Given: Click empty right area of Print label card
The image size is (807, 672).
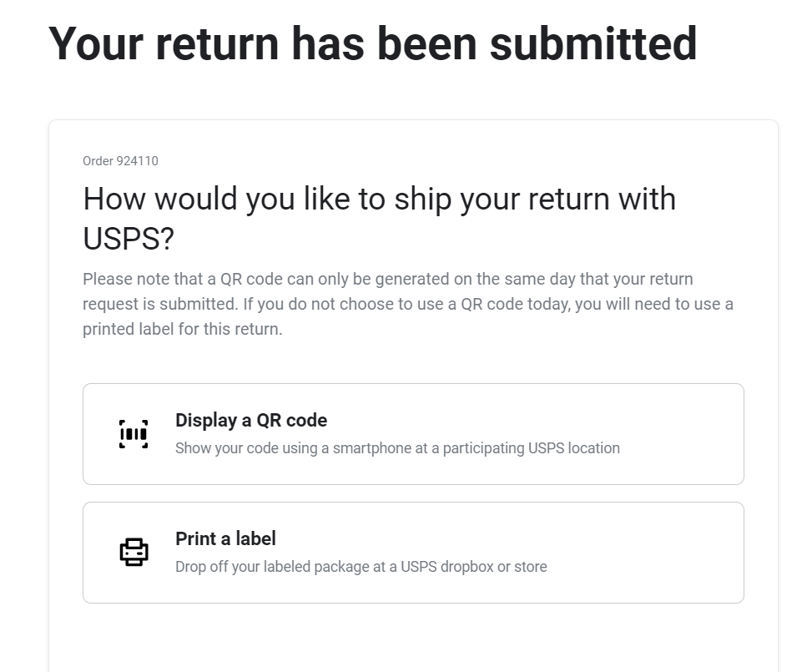Looking at the screenshot, I should tap(648, 553).
